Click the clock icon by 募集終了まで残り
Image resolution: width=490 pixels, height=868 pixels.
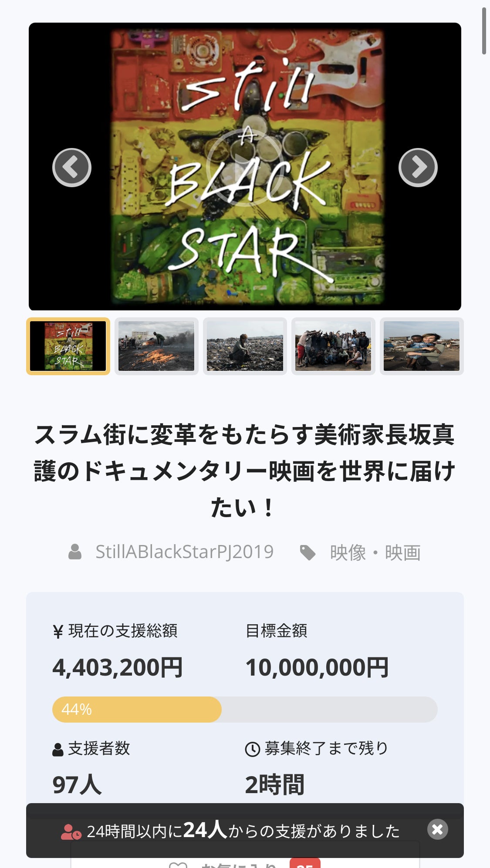(x=253, y=749)
